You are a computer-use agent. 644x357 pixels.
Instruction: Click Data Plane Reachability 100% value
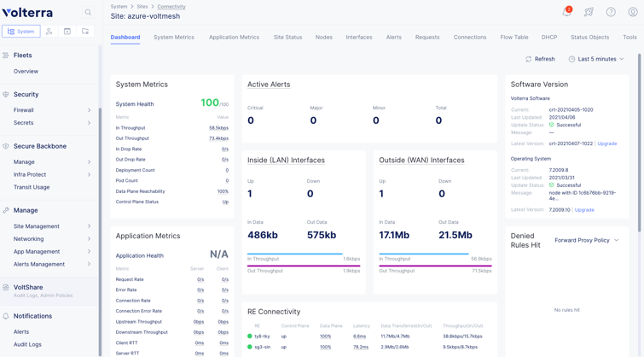[x=223, y=191]
